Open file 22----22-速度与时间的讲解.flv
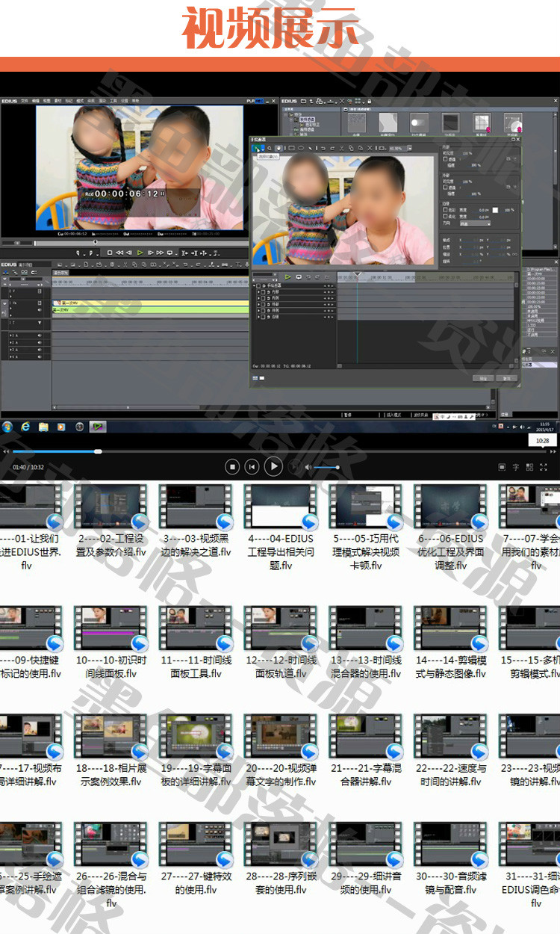This screenshot has height=934, width=560. click(x=451, y=751)
